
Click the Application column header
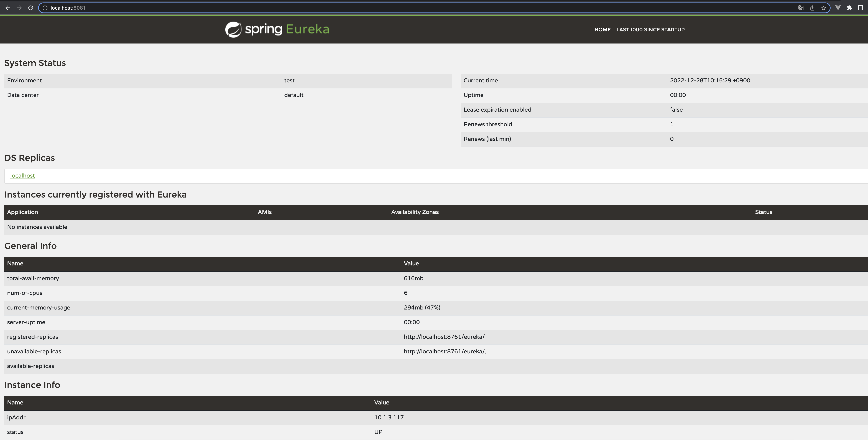pos(23,212)
